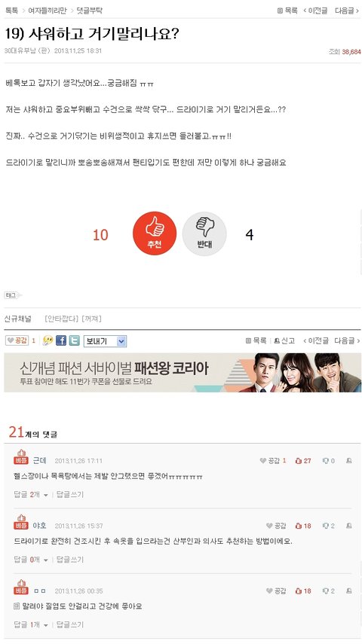362x644 pixels.
Task: Share post via Facebook icon
Action: click(x=61, y=340)
